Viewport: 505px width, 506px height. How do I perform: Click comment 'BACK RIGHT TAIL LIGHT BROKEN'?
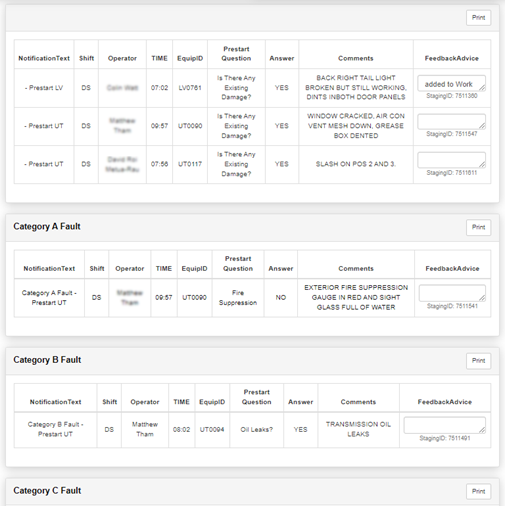(x=356, y=88)
